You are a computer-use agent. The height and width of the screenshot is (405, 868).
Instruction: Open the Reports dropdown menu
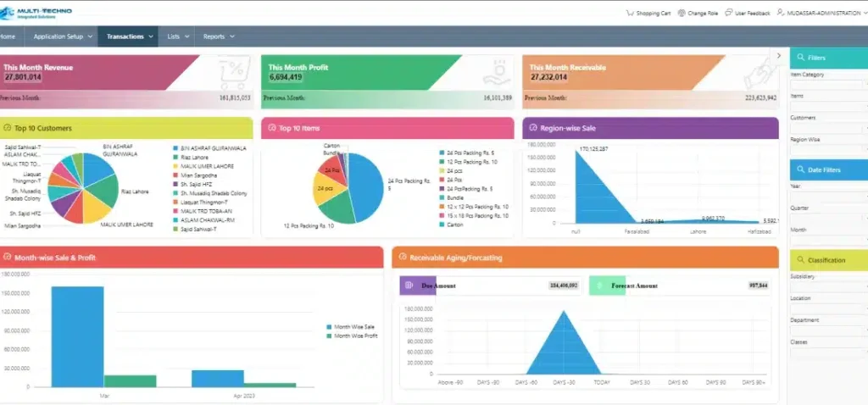217,36
